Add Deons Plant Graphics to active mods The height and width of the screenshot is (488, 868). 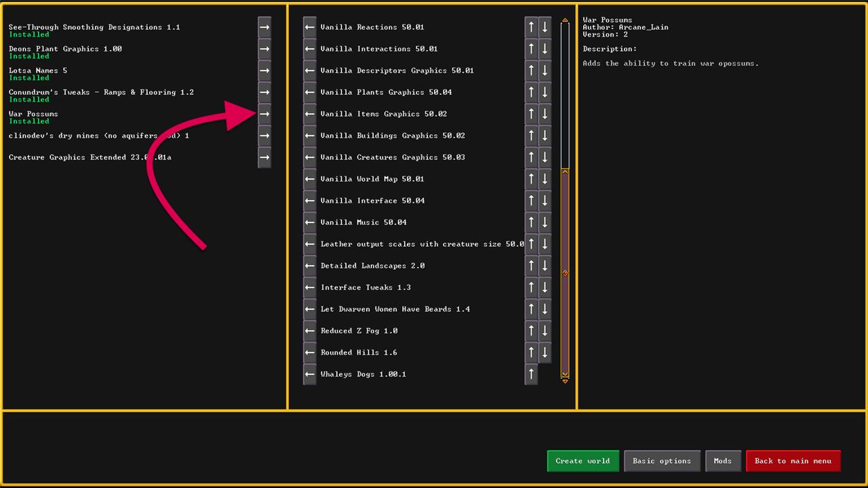264,49
